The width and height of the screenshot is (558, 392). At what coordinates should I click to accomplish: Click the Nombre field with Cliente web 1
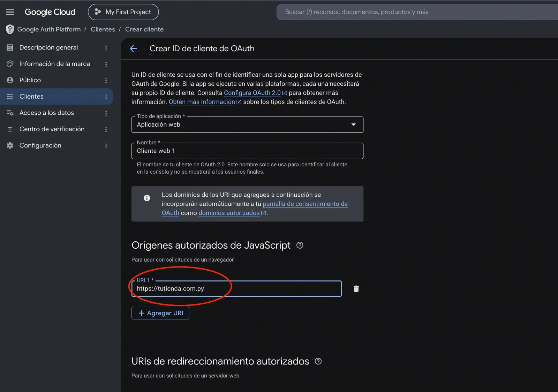[247, 151]
